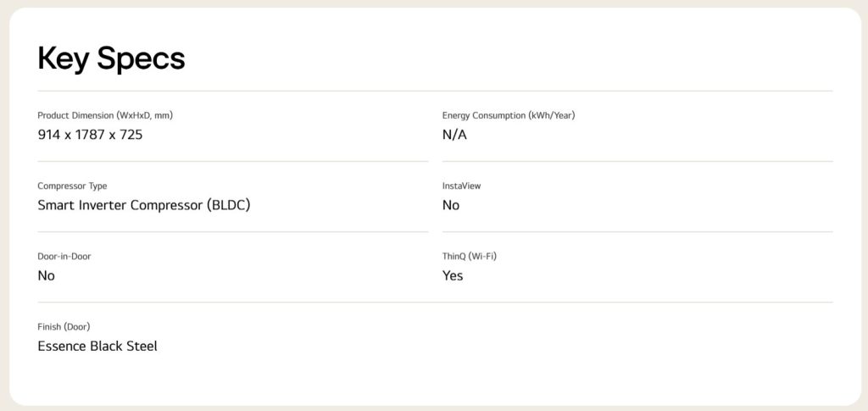Viewport: 868px width, 411px height.
Task: Click the Compressor Type label
Action: (72, 186)
